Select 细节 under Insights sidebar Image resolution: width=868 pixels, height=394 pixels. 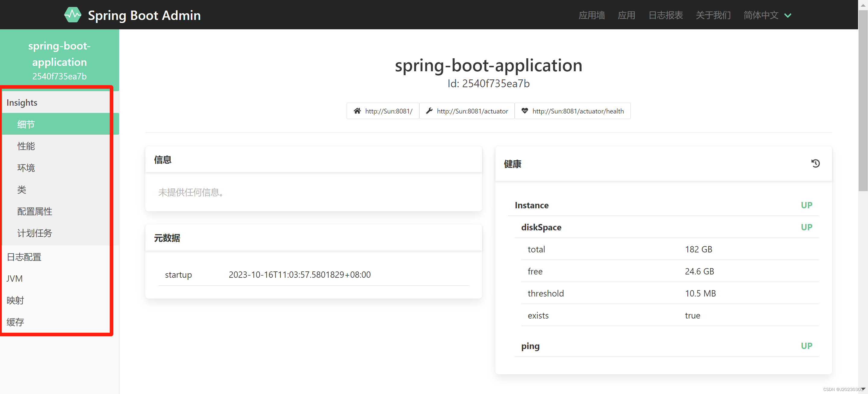coord(26,124)
